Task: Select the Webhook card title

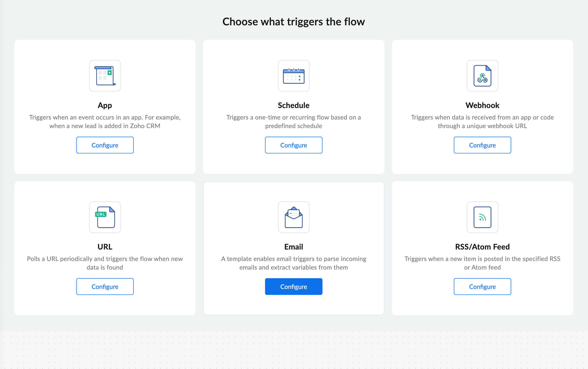Action: [x=482, y=105]
